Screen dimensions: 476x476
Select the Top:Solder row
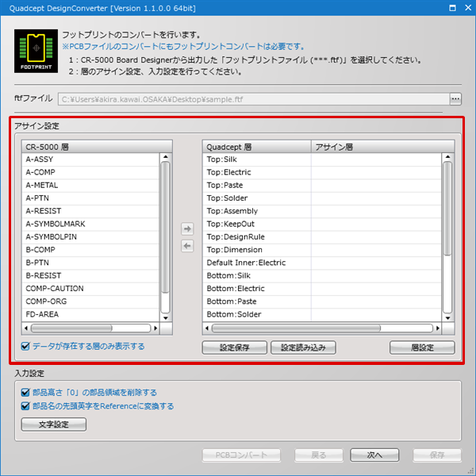(322, 198)
